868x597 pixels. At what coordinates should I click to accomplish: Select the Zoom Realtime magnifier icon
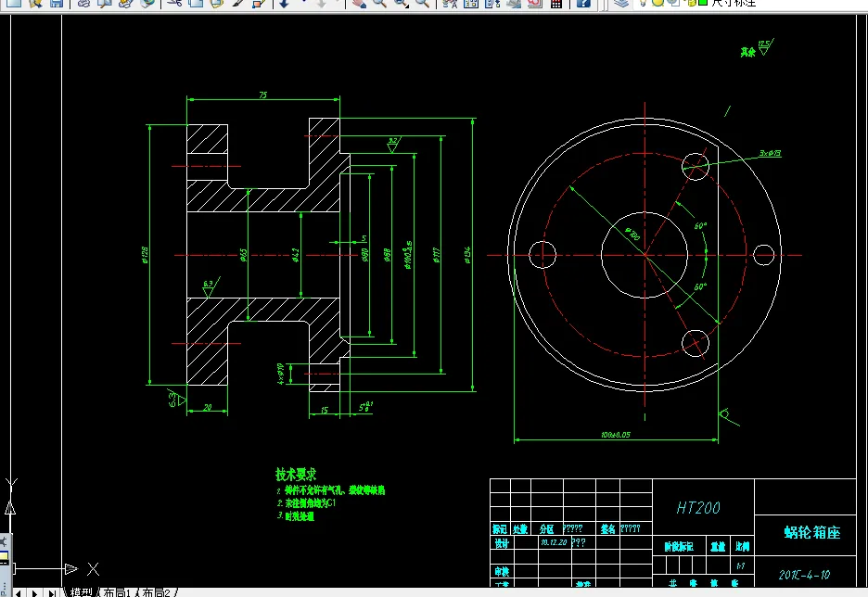tap(380, 4)
